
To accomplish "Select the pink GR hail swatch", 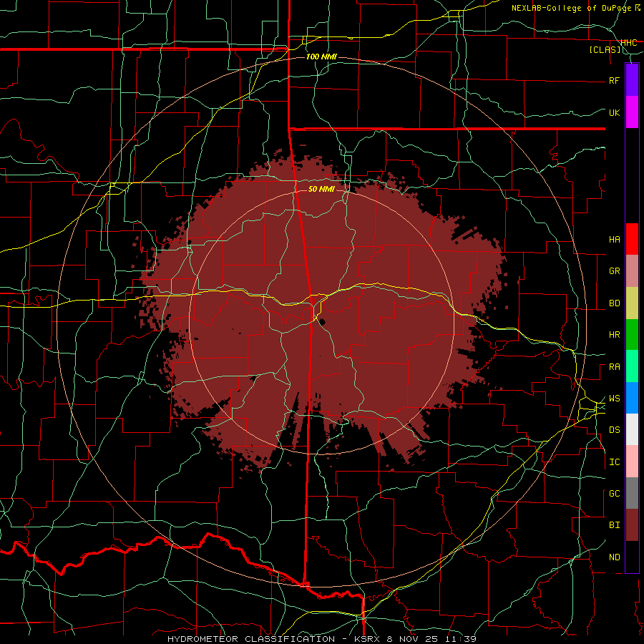I will 632,271.
